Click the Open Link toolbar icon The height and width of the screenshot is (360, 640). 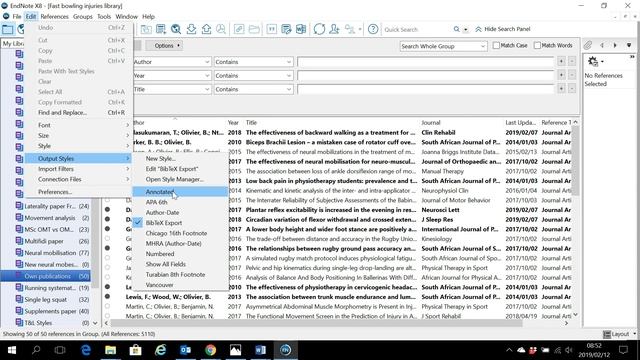click(239, 29)
